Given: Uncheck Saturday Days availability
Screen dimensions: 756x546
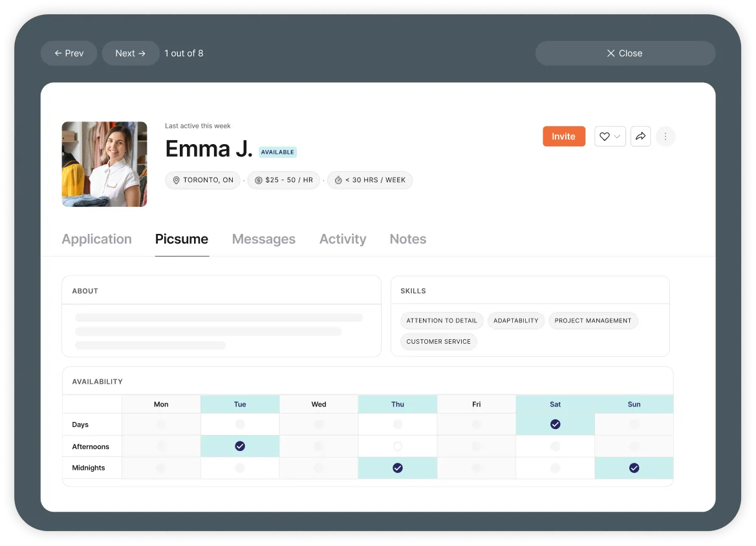Looking at the screenshot, I should click(x=556, y=425).
